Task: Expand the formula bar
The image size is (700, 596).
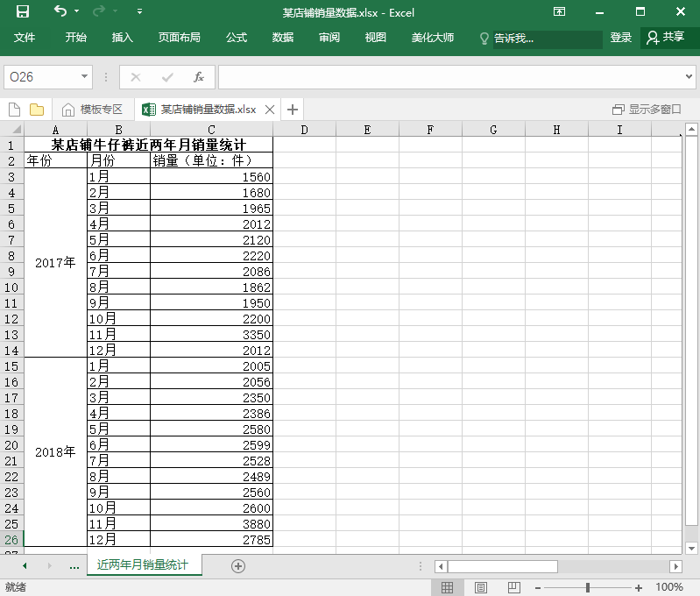Action: [x=689, y=77]
